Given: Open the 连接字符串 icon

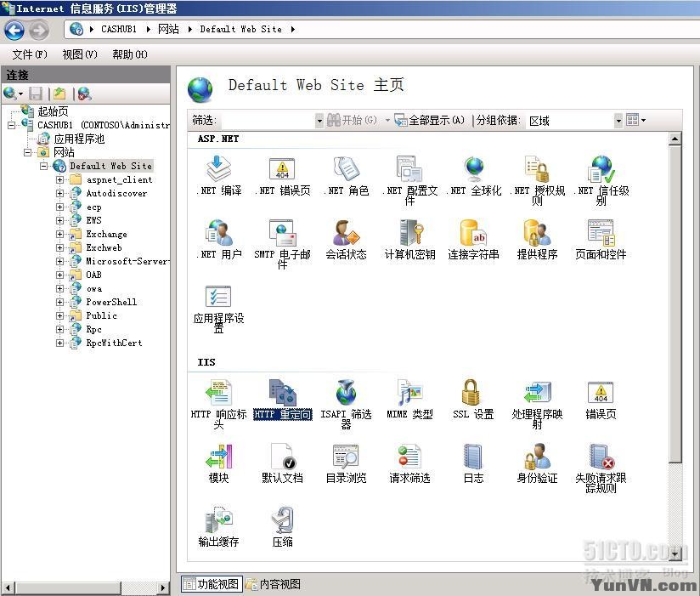Looking at the screenshot, I should tap(474, 239).
